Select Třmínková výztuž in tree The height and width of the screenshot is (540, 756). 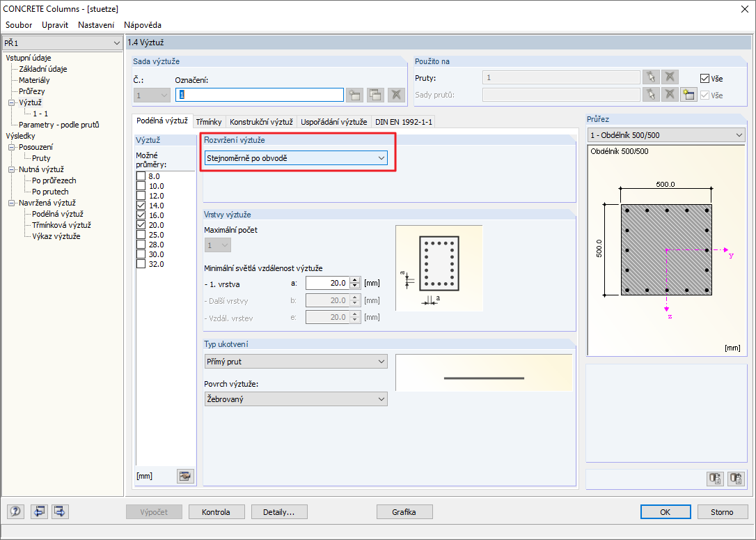click(x=62, y=225)
